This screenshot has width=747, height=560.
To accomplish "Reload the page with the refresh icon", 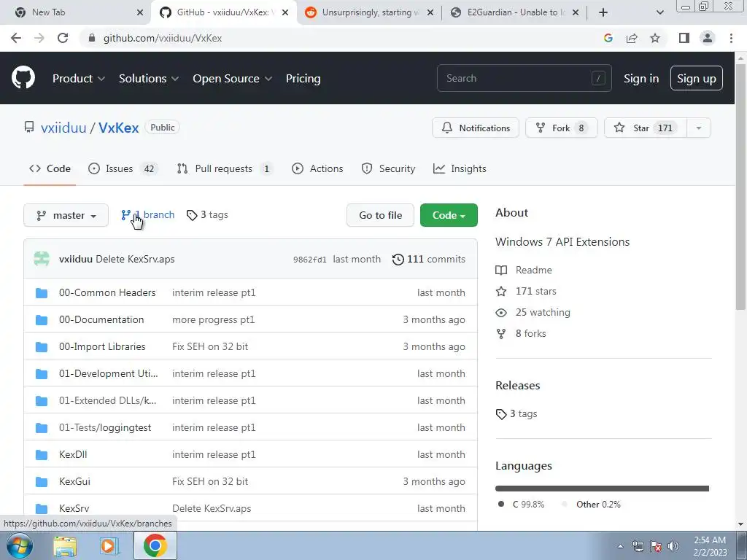I will tap(63, 38).
